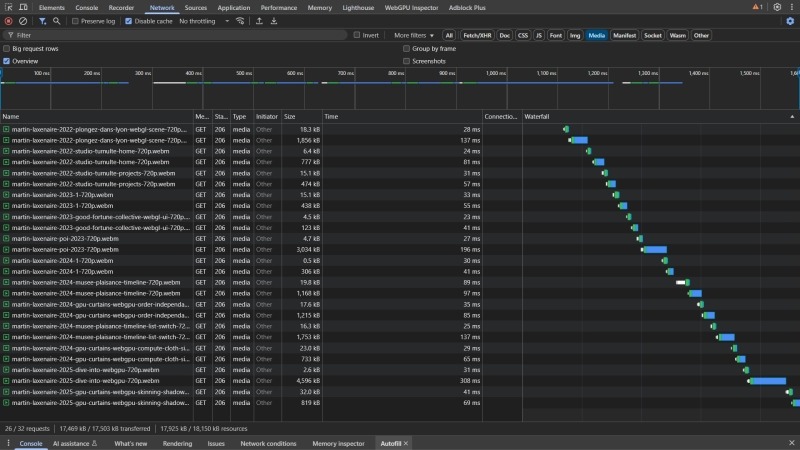
Task: Click the export HAR download icon
Action: point(274,21)
